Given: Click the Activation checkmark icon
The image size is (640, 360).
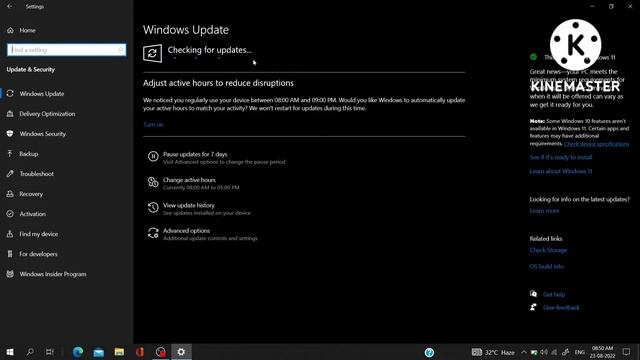Looking at the screenshot, I should coord(10,214).
